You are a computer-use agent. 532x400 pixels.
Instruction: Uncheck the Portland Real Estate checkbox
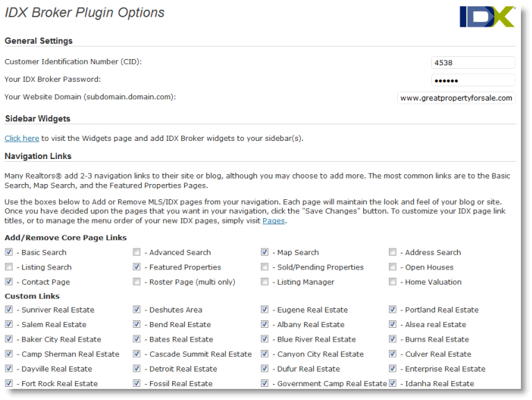coord(392,310)
